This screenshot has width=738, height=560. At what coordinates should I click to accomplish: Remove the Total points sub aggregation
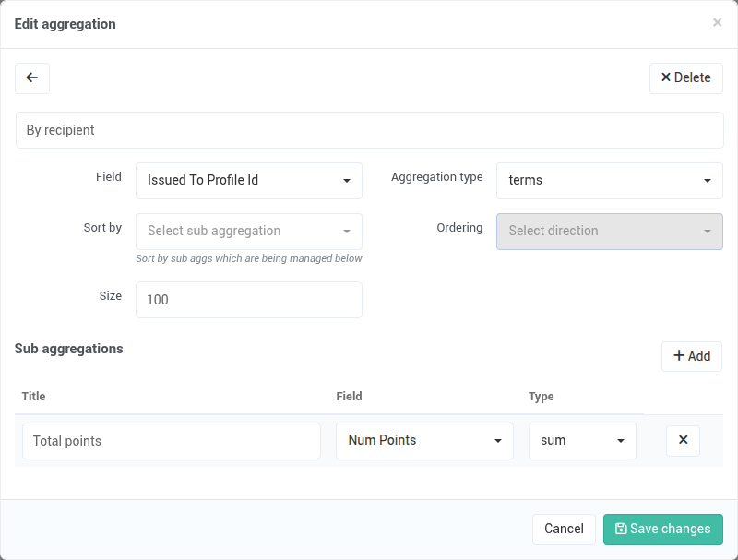pos(683,441)
